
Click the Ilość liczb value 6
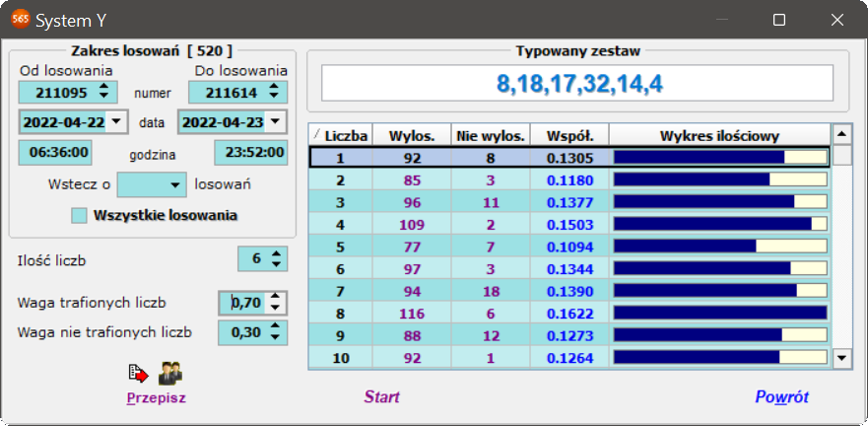(x=254, y=258)
